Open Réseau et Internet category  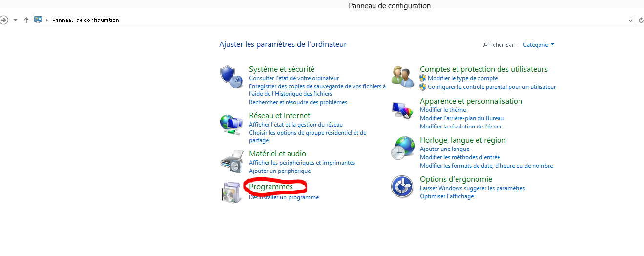pos(279,116)
